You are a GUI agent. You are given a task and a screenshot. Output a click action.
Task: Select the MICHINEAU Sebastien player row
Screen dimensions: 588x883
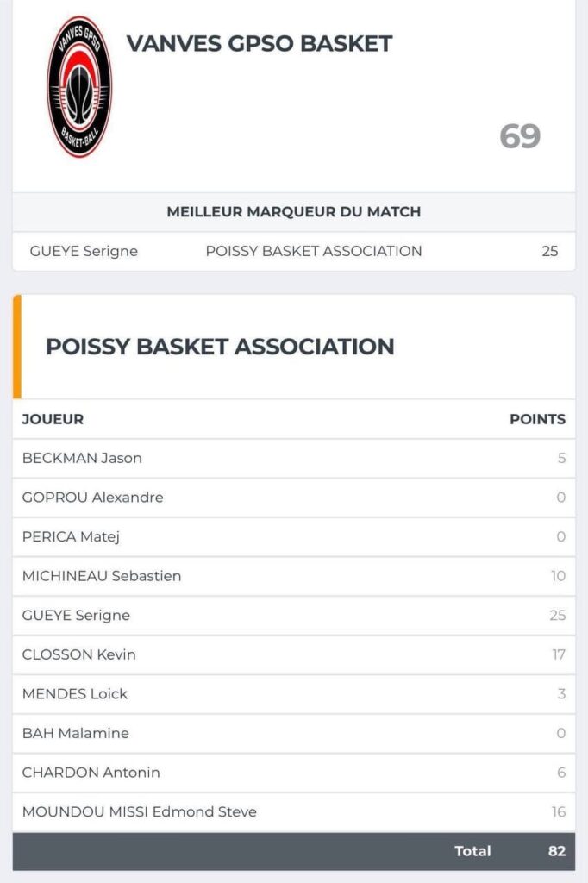(294, 576)
